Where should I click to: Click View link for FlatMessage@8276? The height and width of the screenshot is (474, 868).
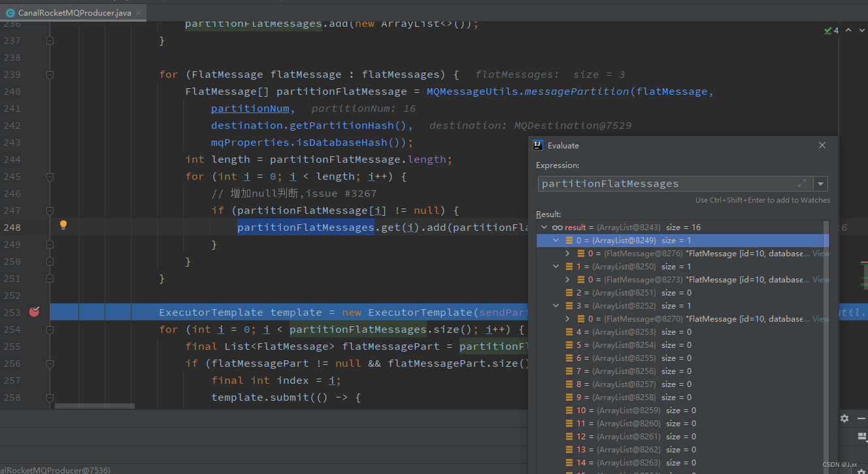pos(820,253)
